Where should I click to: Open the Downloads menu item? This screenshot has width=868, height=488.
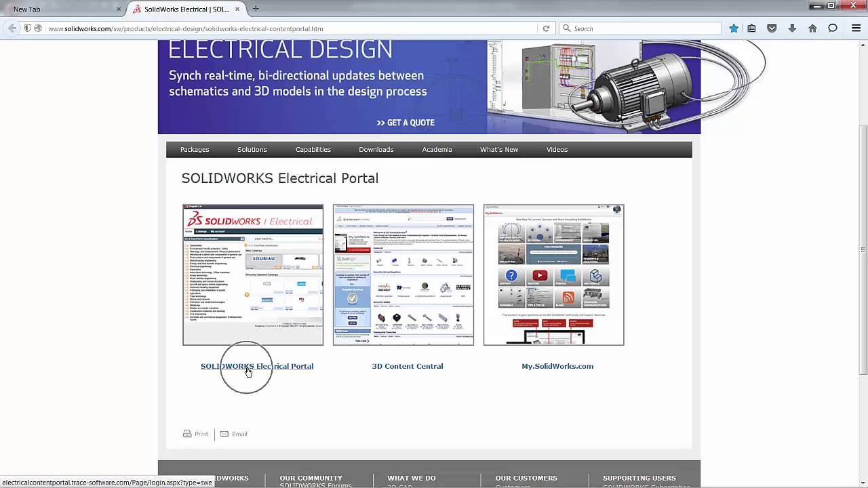[376, 150]
